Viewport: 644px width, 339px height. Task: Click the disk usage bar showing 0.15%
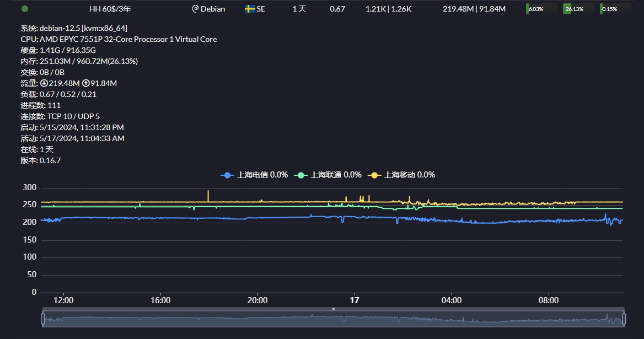point(615,9)
